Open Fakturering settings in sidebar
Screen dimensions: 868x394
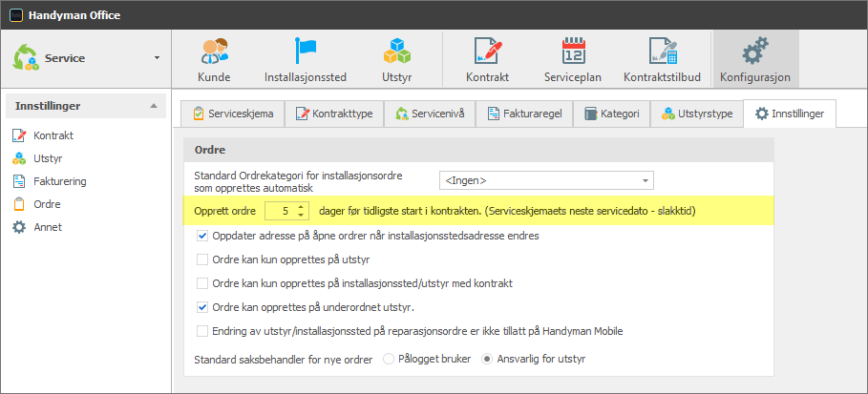(x=60, y=181)
